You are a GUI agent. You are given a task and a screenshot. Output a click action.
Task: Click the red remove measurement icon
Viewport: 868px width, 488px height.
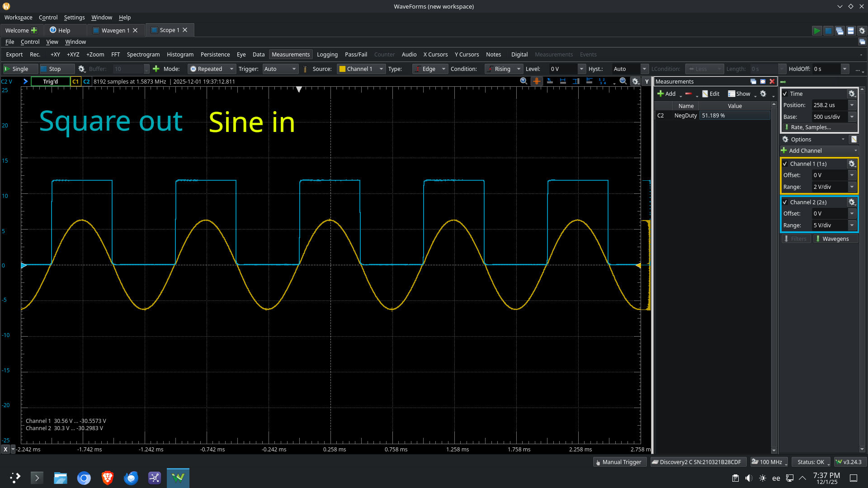coord(688,94)
